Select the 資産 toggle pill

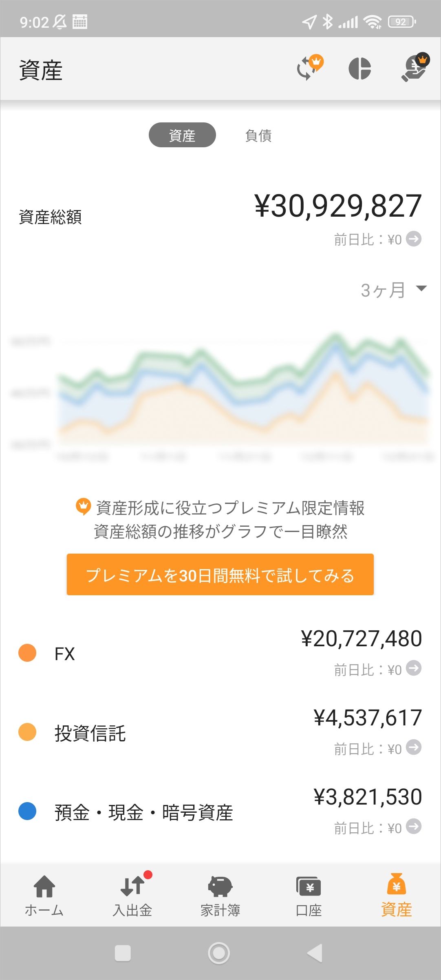click(x=182, y=135)
